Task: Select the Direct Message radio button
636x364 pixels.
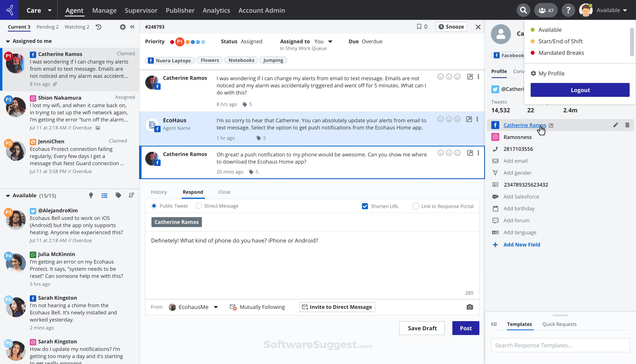Action: point(199,206)
